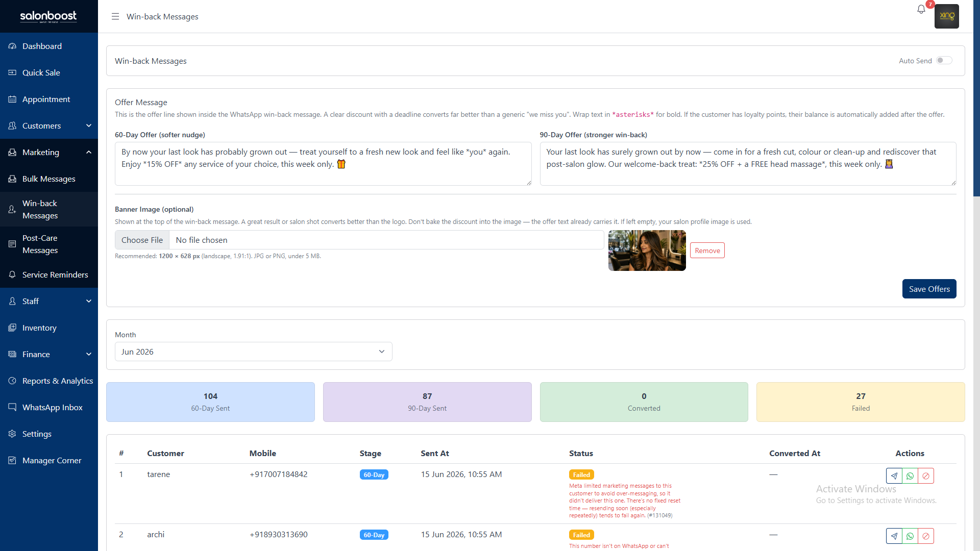Viewport: 980px width, 551px height.
Task: Click the Choose File button
Action: tap(142, 240)
